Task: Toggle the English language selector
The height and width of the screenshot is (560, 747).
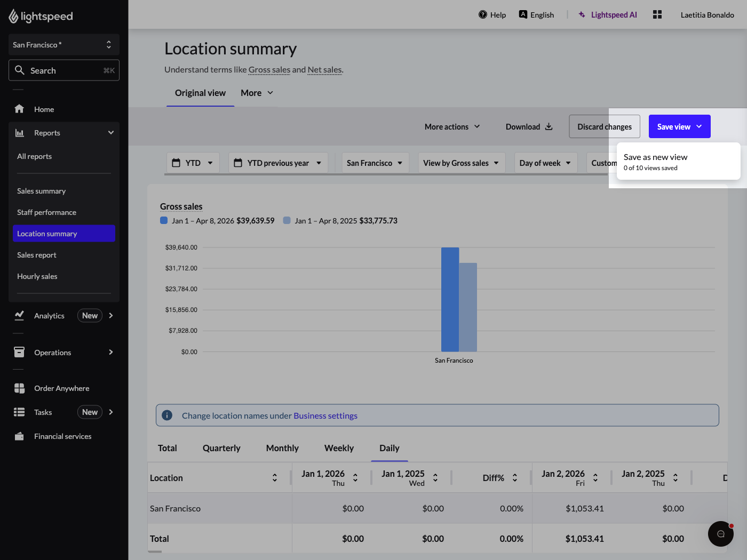Action: pyautogui.click(x=536, y=14)
